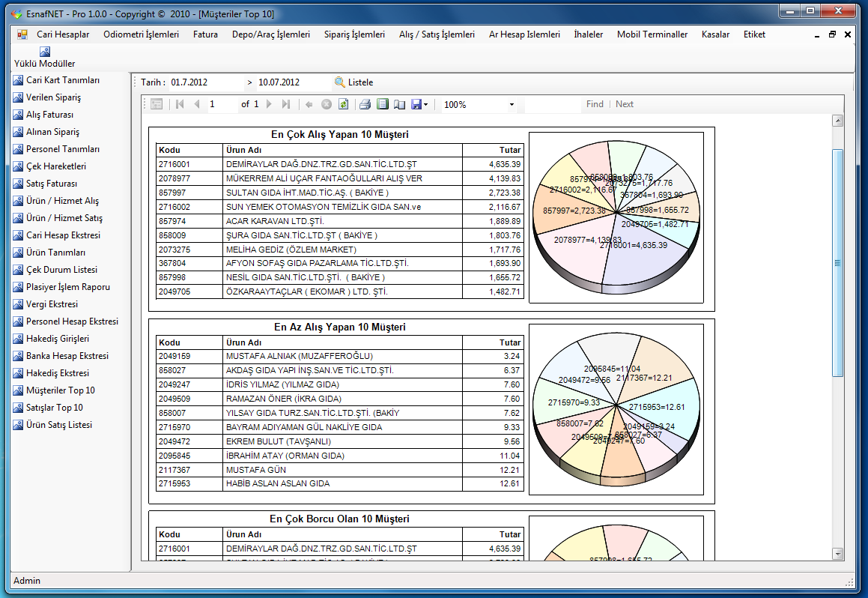The height and width of the screenshot is (598, 868).
Task: Open Plasiyer İşlem Raporu module
Action: pos(61,287)
